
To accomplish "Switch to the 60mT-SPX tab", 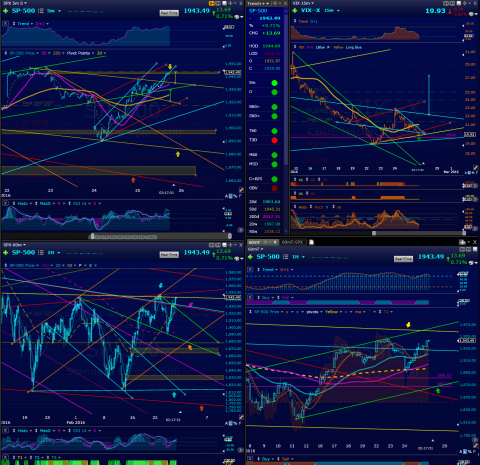I will (x=292, y=242).
